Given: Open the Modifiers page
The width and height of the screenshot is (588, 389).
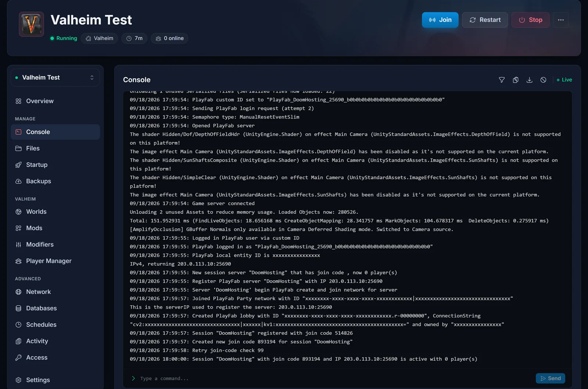Looking at the screenshot, I should [x=55, y=245].
